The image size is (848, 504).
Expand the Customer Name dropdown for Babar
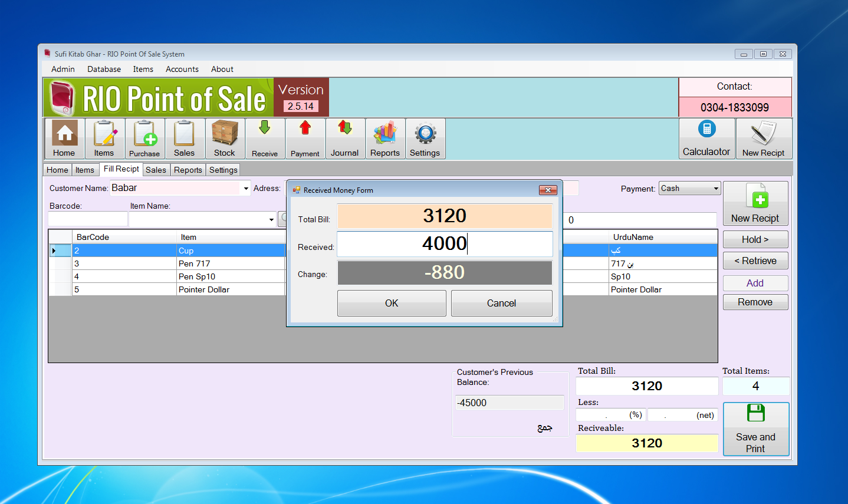point(245,188)
